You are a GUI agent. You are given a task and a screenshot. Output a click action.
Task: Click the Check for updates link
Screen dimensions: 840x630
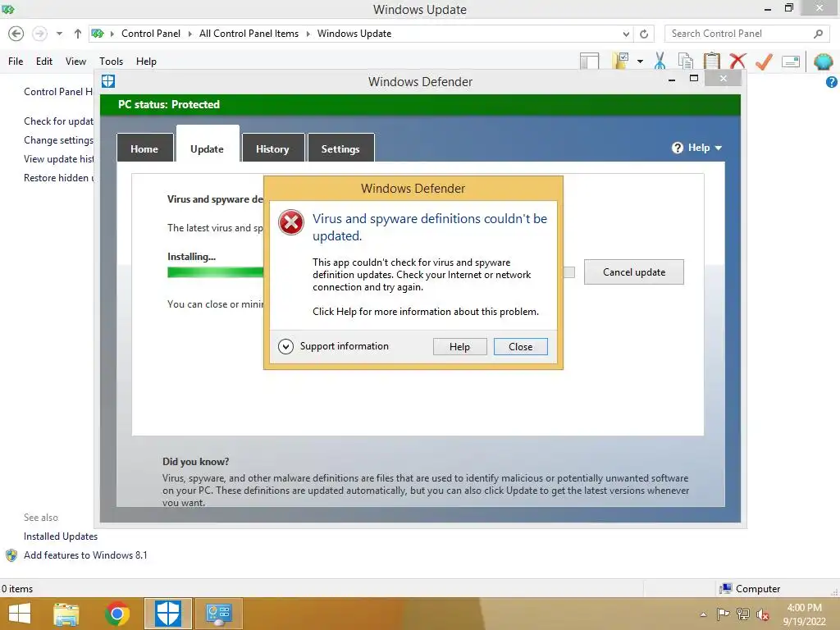point(58,121)
